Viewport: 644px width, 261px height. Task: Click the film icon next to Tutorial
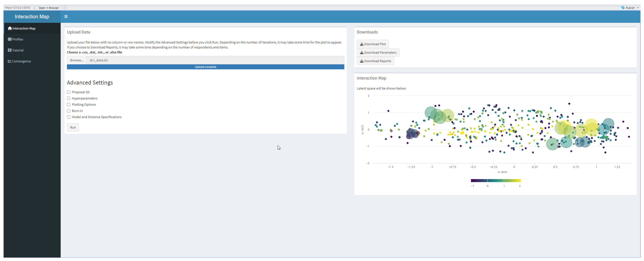click(x=10, y=50)
